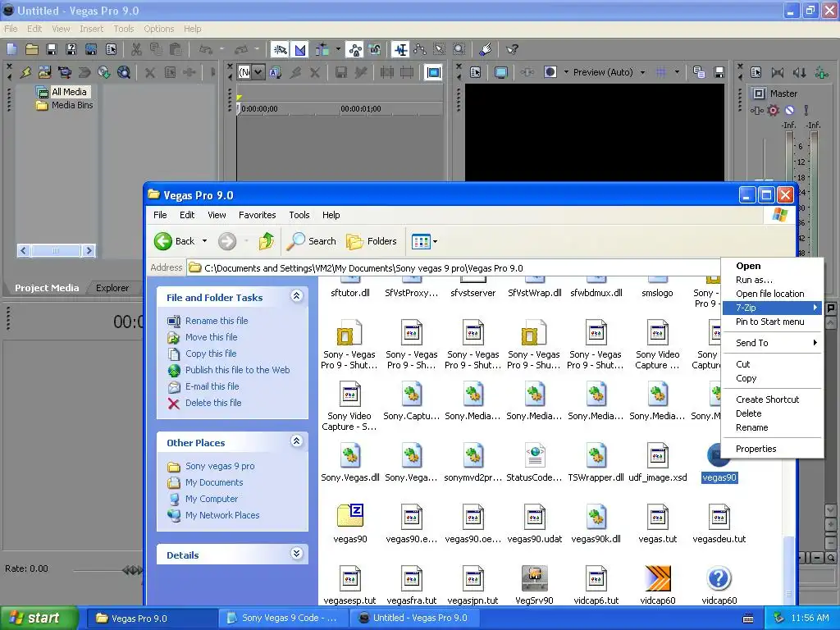
Task: Select All Media in Project Media tree
Action: [x=69, y=92]
